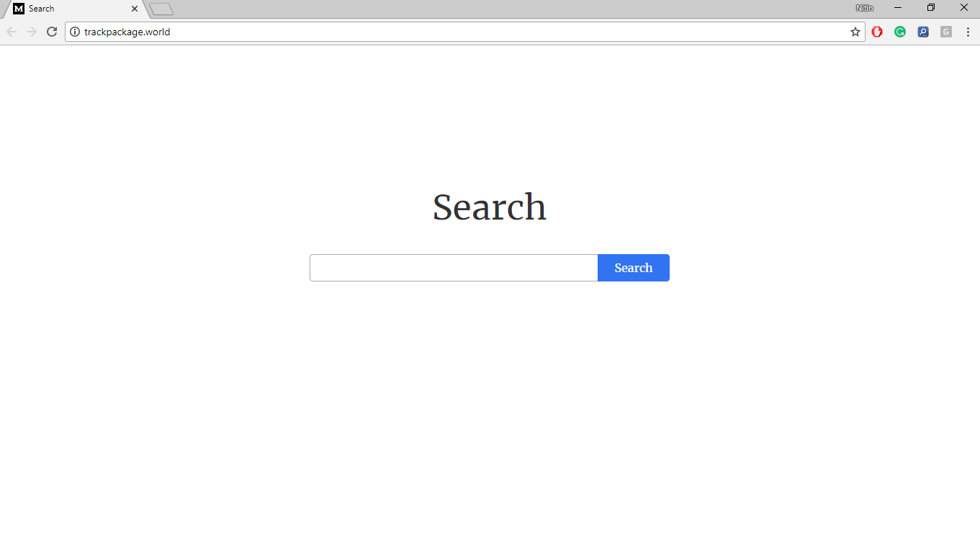The height and width of the screenshot is (550, 980).
Task: Focus the page's search text box
Action: 454,268
